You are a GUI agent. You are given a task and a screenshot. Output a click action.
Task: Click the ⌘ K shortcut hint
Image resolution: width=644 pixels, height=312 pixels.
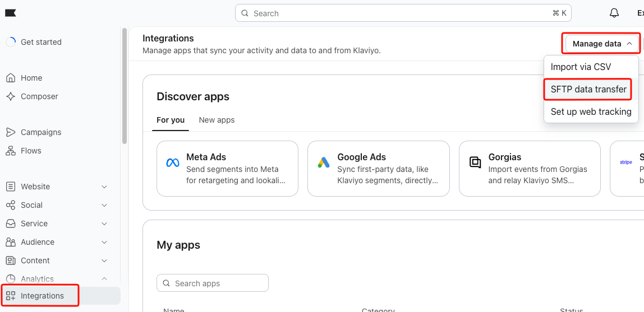click(559, 13)
